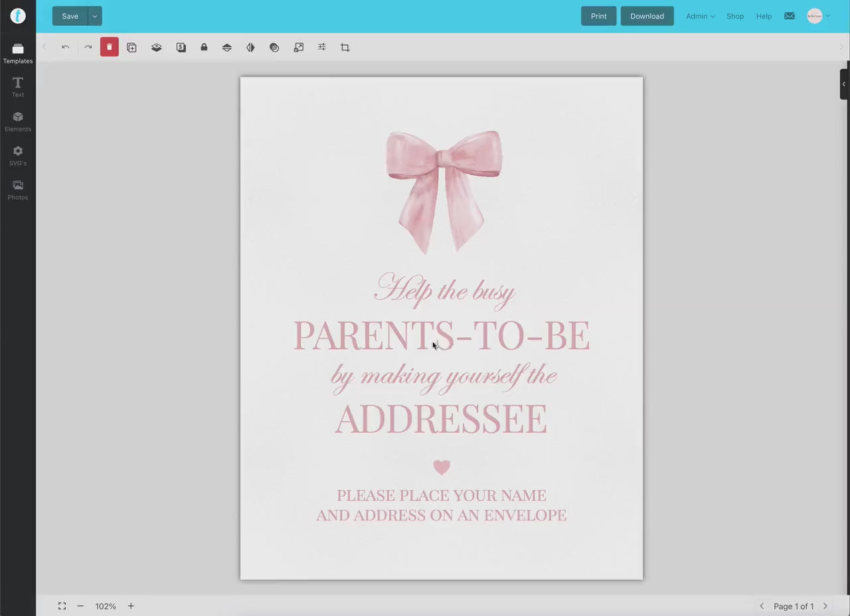The height and width of the screenshot is (616, 850).
Task: Click the red delete trash icon
Action: click(x=110, y=47)
